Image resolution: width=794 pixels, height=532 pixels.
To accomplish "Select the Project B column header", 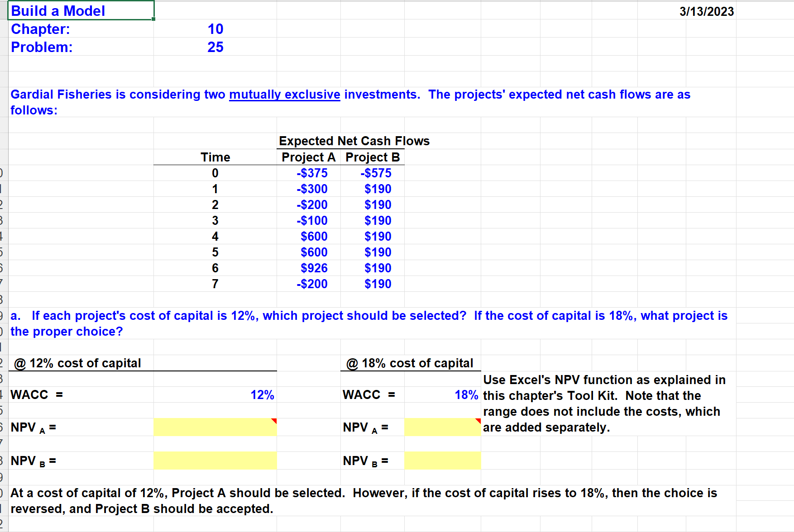I will pos(373,157).
